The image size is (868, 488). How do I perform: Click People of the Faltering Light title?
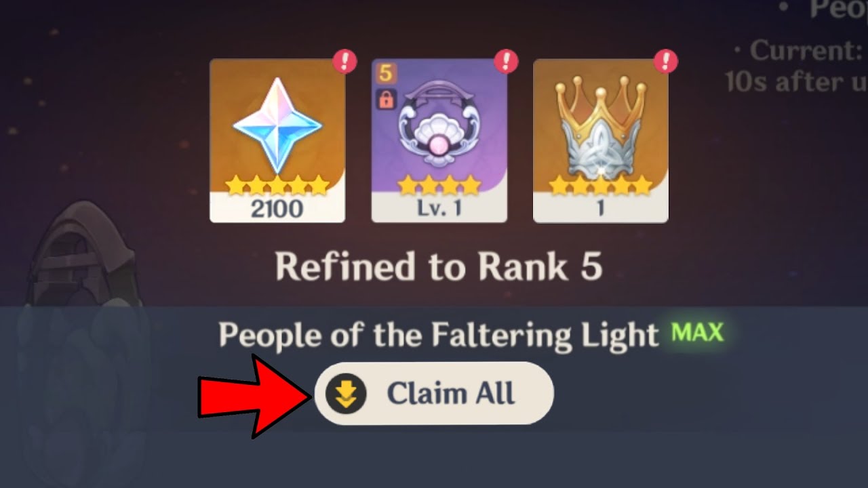pos(439,334)
